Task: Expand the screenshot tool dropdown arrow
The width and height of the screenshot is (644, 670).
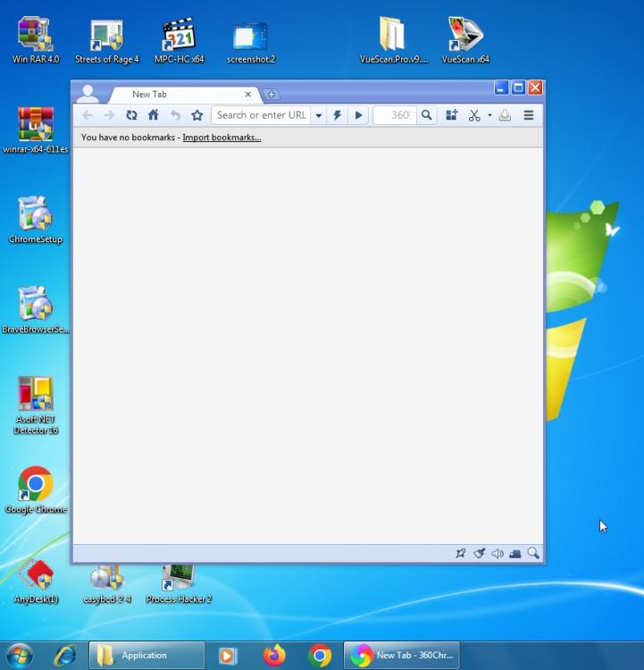Action: [489, 115]
